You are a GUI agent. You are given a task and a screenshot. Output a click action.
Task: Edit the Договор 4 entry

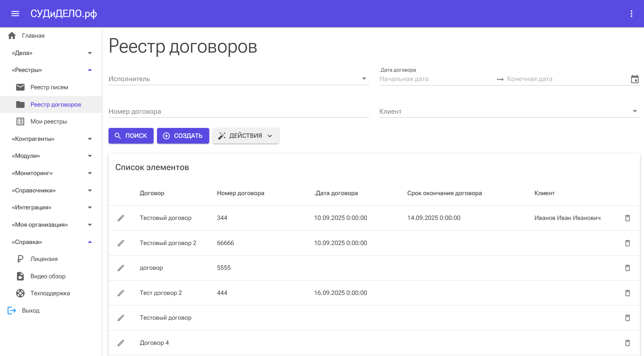tap(121, 343)
